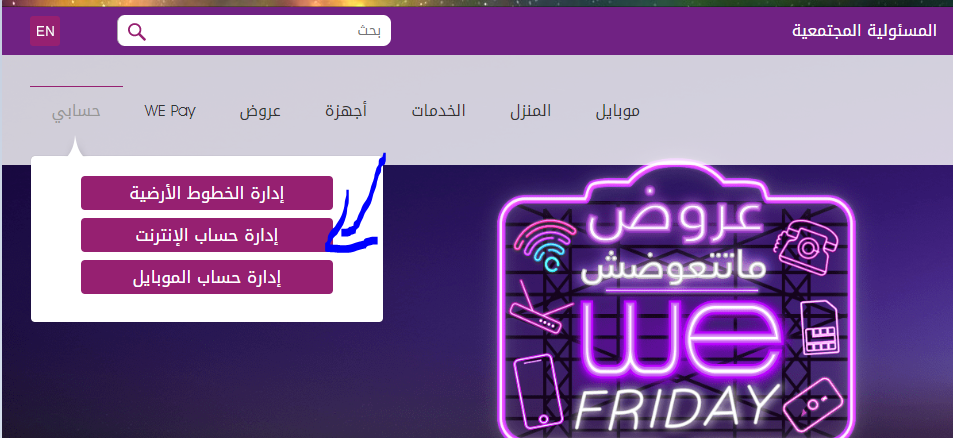Open the المنزل home menu
Screen dimensions: 953x438
pos(530,111)
